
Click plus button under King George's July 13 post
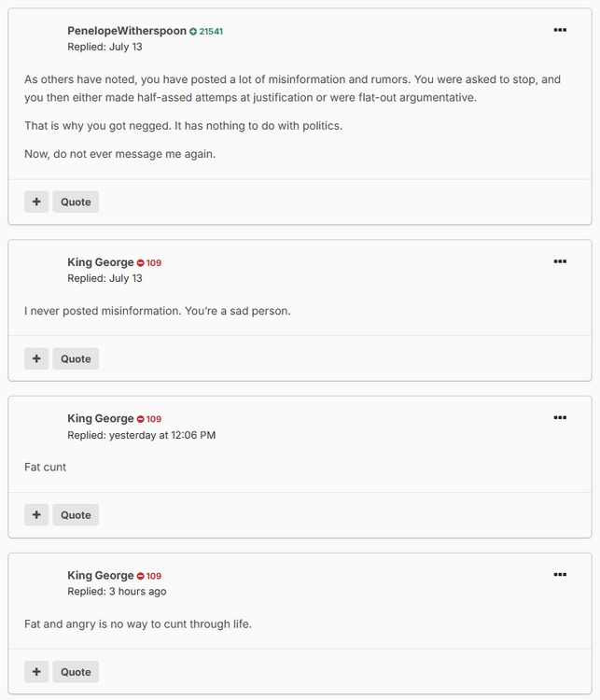[36, 358]
